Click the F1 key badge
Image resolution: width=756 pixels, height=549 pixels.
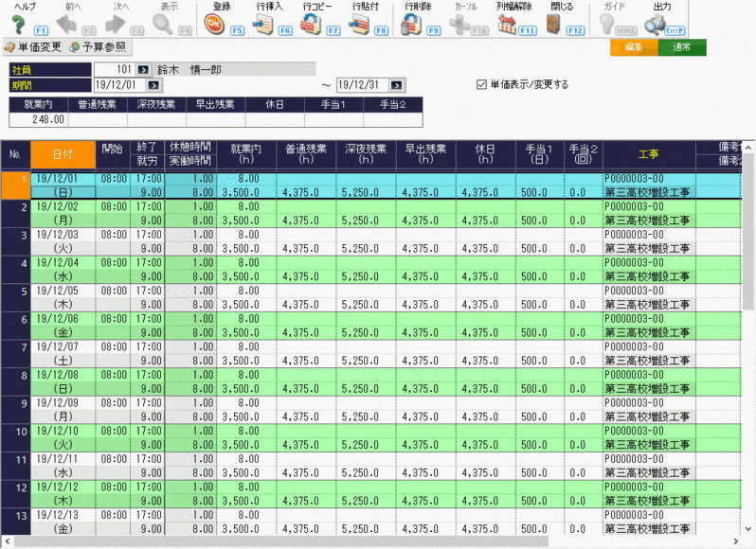click(41, 30)
